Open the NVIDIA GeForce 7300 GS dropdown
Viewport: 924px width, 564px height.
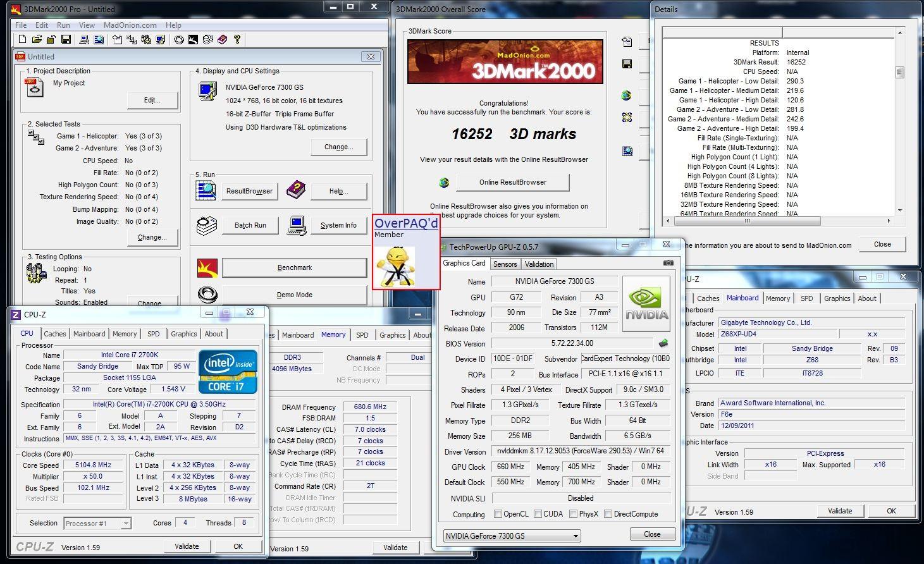click(512, 536)
